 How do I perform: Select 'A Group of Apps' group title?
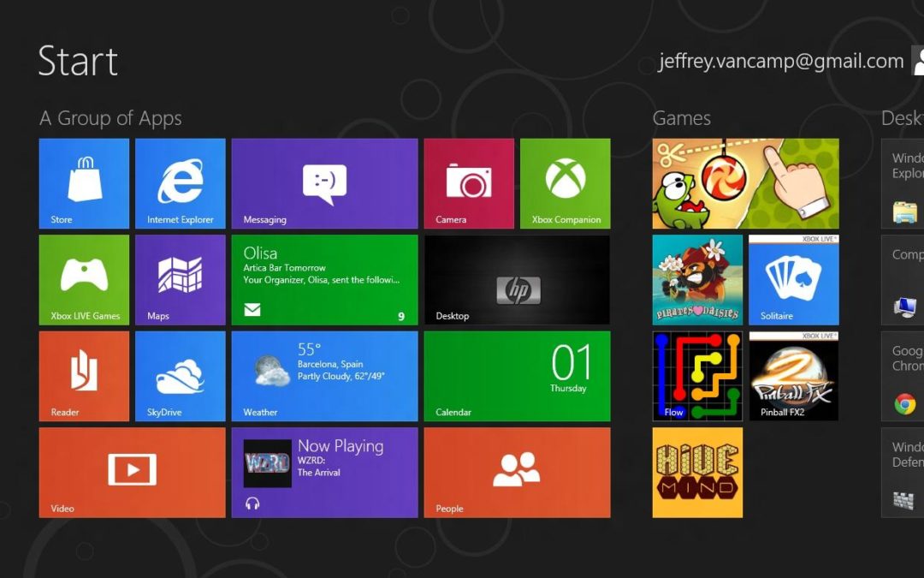(110, 118)
